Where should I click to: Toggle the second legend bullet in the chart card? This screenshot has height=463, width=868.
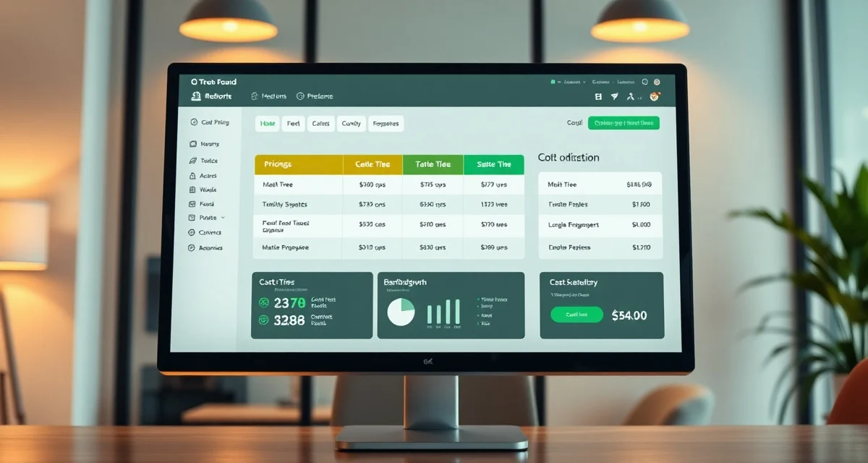point(478,306)
